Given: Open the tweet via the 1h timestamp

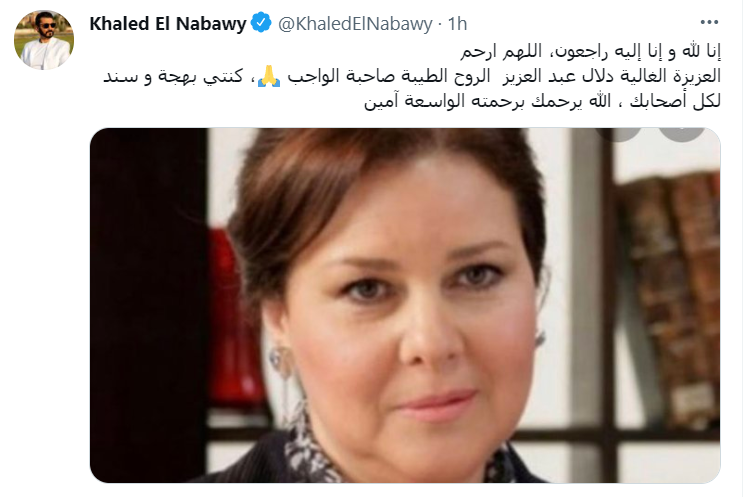Looking at the screenshot, I should coord(457,23).
